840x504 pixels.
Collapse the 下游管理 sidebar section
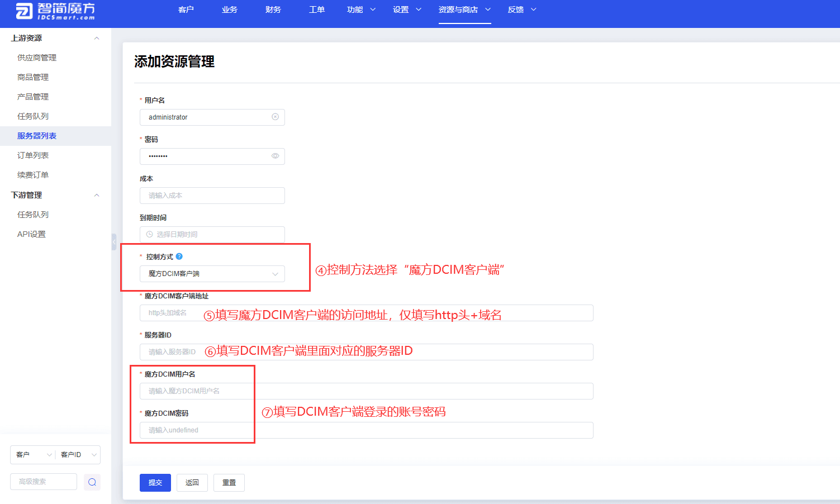click(97, 195)
